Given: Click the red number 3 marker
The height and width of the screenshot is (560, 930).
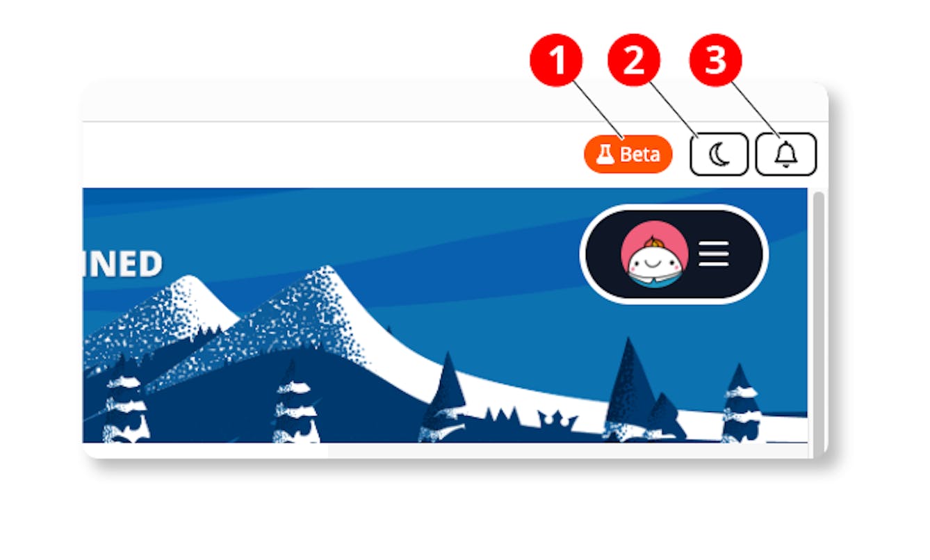Looking at the screenshot, I should [x=715, y=61].
